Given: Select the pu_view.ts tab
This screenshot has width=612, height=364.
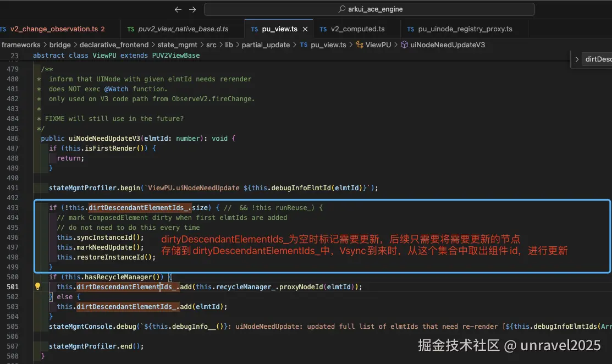Looking at the screenshot, I should coord(279,29).
